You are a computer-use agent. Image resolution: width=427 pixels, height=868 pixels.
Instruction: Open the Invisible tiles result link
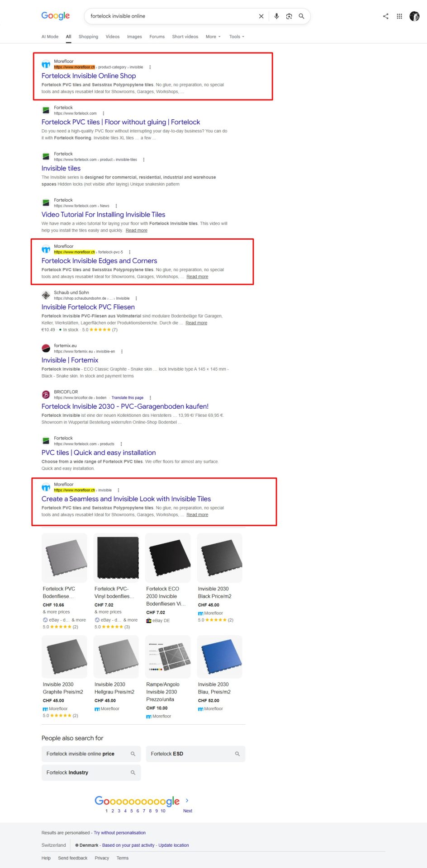61,168
